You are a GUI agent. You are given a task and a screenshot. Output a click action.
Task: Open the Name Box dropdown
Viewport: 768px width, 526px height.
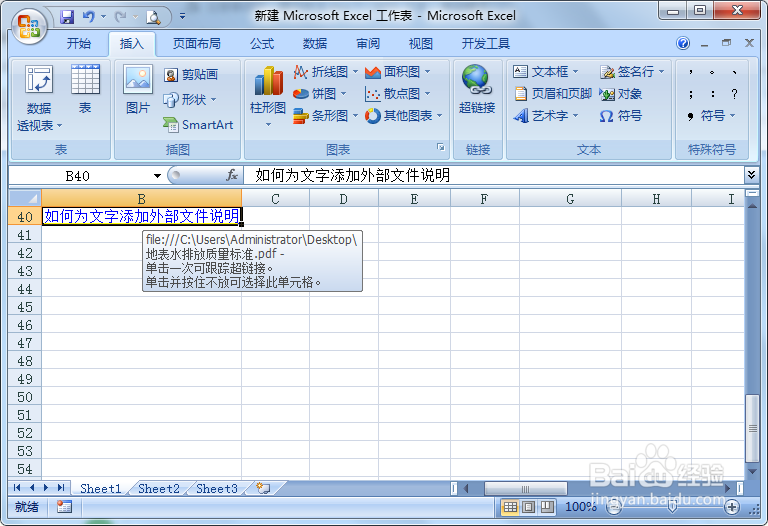[157, 176]
